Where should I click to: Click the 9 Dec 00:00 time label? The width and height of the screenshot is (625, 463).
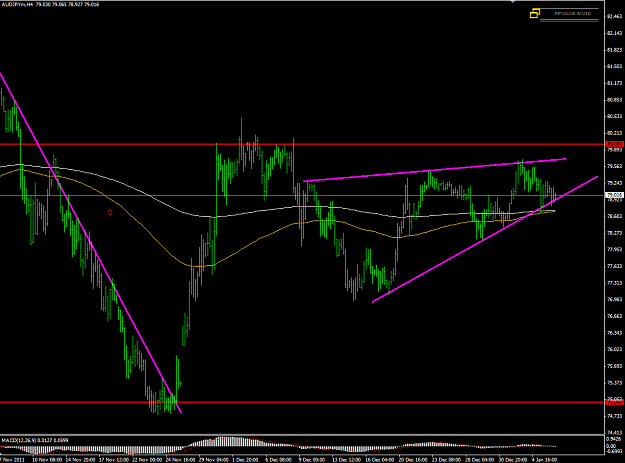[312, 460]
